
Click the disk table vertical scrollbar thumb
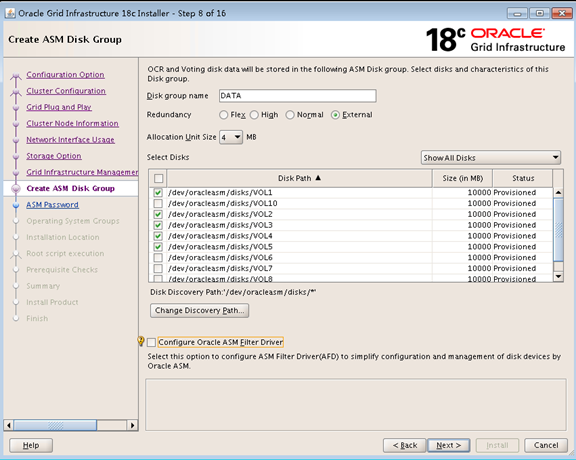click(558, 230)
